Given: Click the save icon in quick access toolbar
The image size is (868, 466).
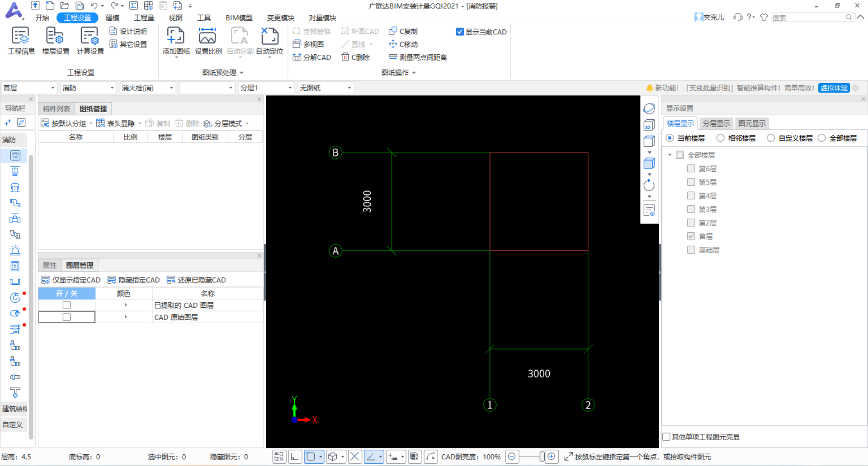Looking at the screenshot, I should click(80, 5).
